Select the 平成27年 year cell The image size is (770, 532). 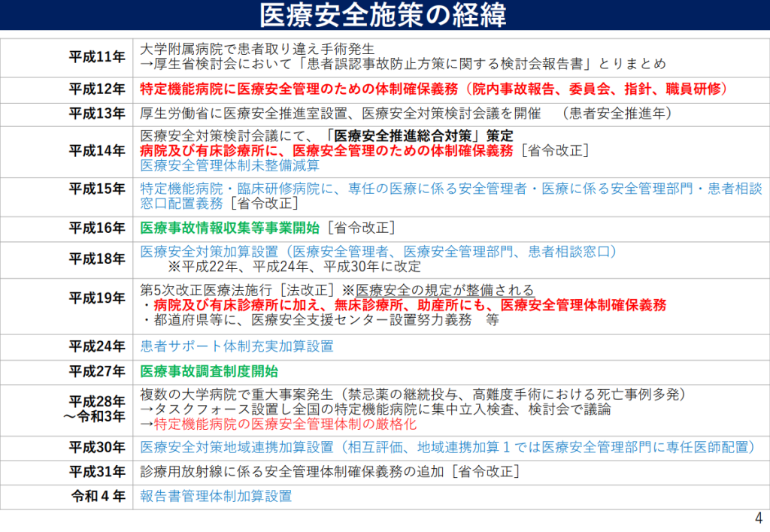(66, 372)
